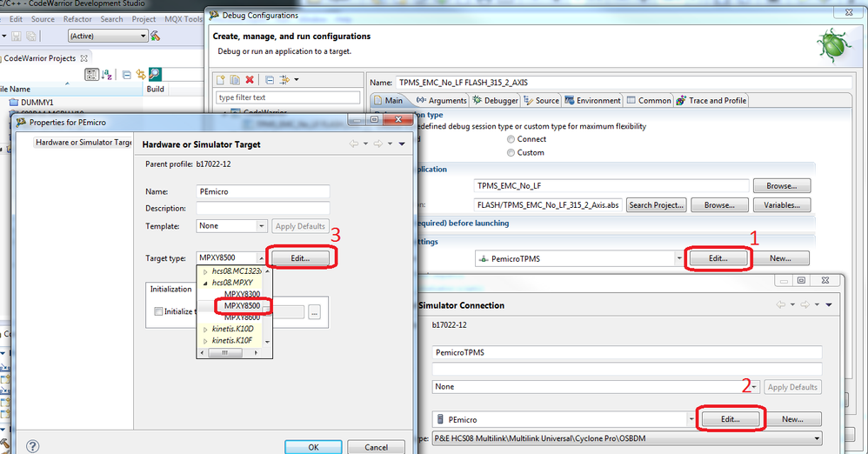The width and height of the screenshot is (868, 454).
Task: Click forward arrow in Simulator Connection header
Action: [x=805, y=304]
